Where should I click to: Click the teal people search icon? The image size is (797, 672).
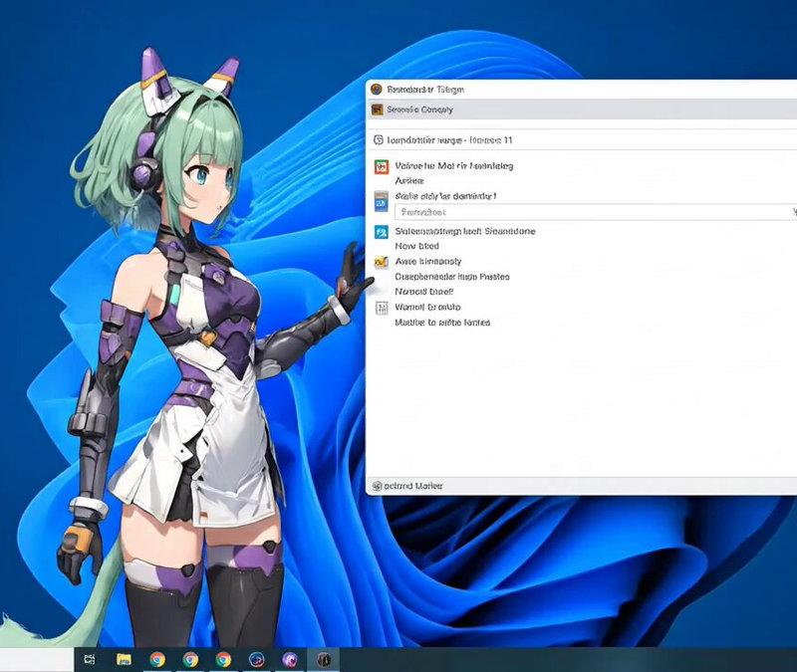382,232
